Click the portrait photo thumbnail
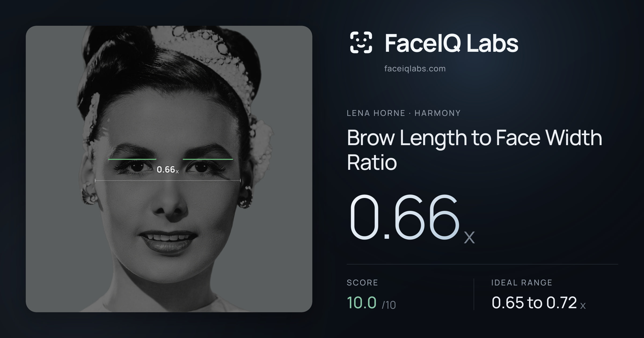The image size is (644, 338). click(169, 169)
